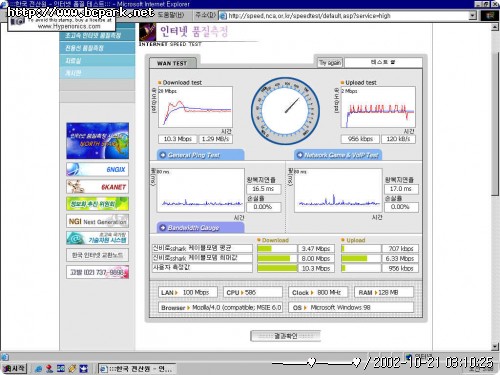
Task: Select the 전용선 품질측정 sidebar menu
Action: pyautogui.click(x=97, y=48)
